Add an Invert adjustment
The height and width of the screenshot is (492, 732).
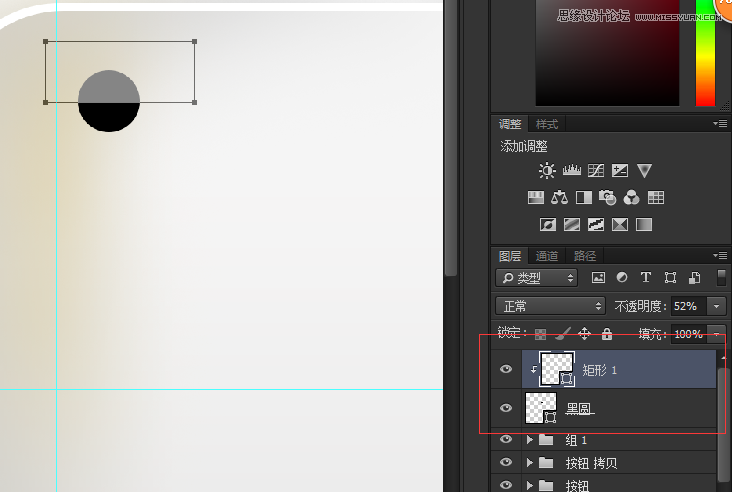coord(548,225)
